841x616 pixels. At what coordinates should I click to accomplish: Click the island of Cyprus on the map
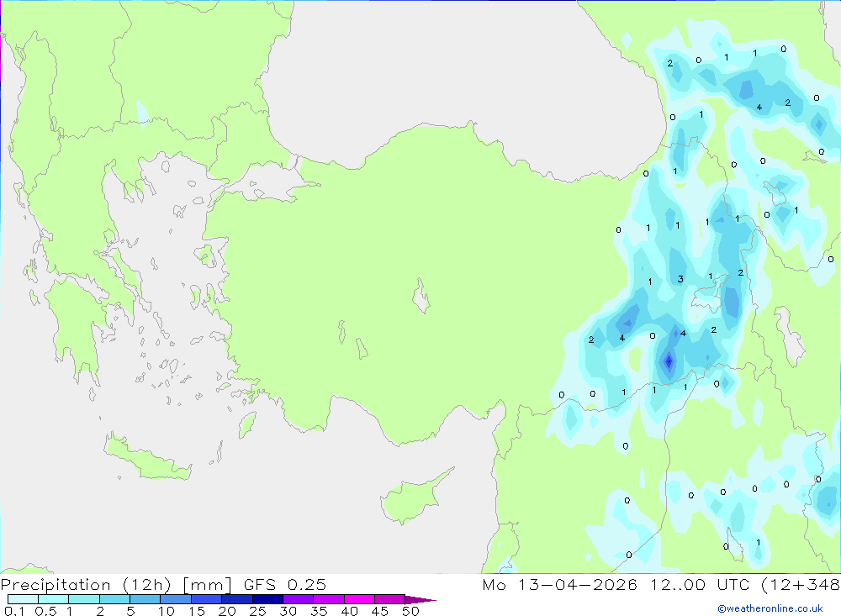point(410,498)
